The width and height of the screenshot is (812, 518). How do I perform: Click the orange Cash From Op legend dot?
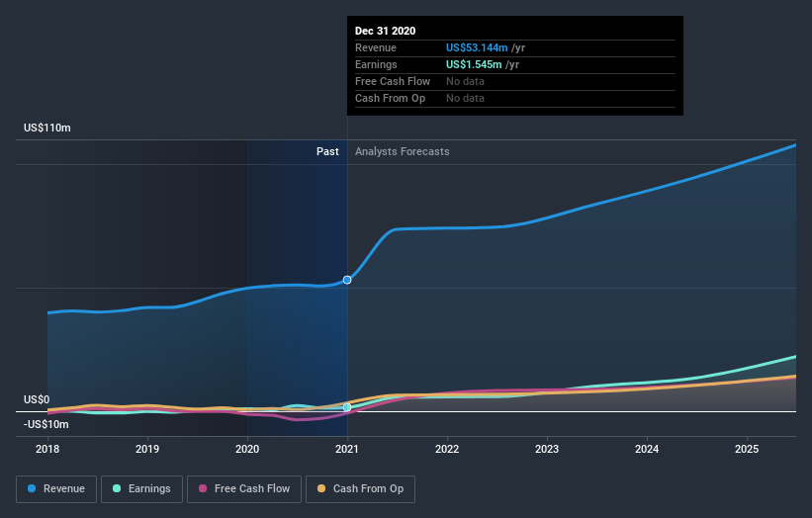(321, 488)
